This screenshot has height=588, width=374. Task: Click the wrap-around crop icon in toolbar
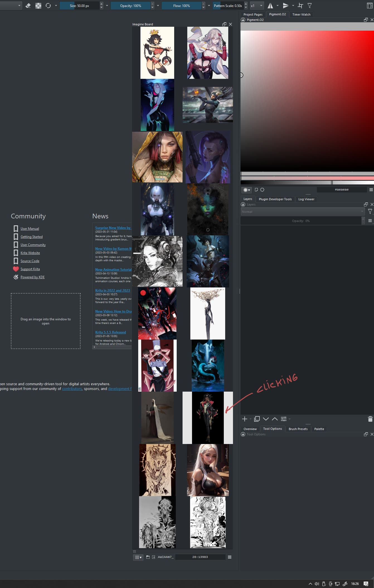[300, 6]
